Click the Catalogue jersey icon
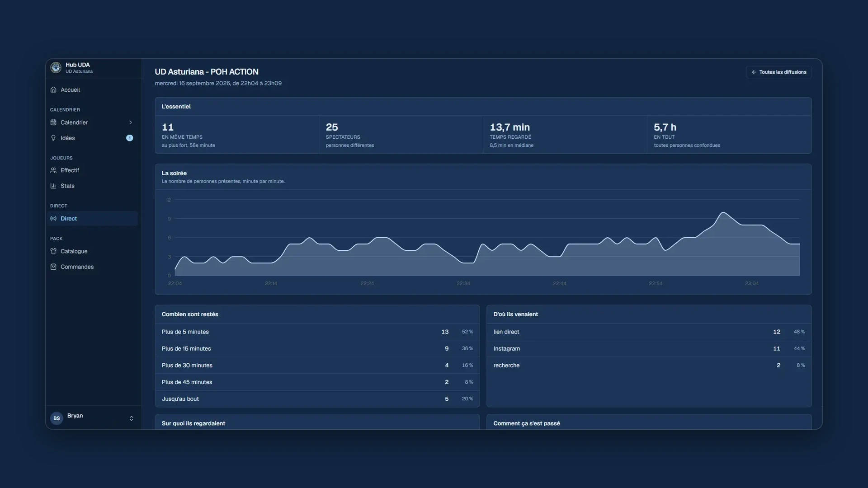Image resolution: width=868 pixels, height=488 pixels. (53, 251)
